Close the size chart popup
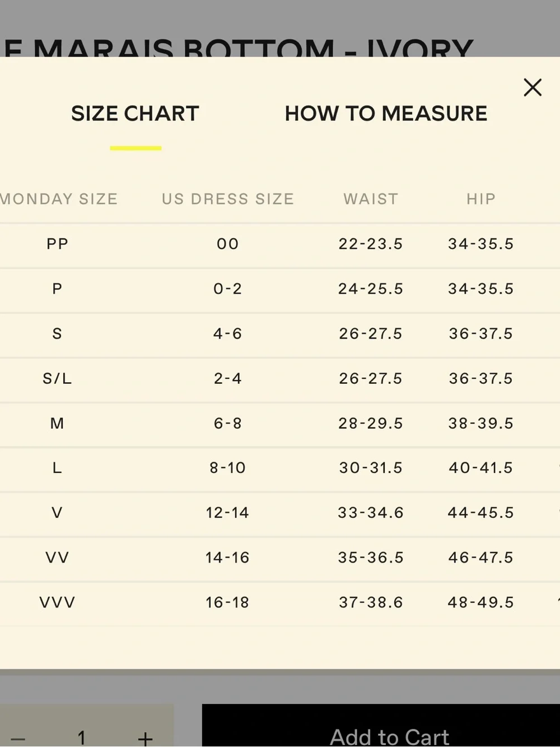Screen dimensions: 560x747 [533, 87]
